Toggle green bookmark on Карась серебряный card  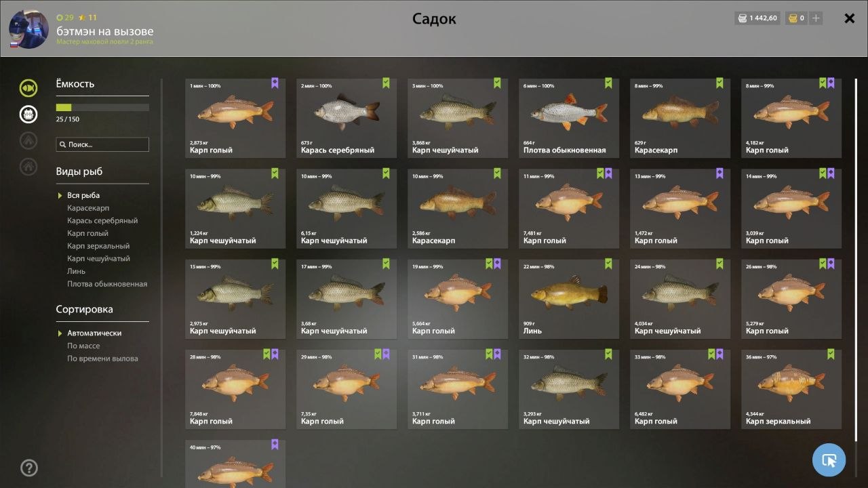coord(386,83)
